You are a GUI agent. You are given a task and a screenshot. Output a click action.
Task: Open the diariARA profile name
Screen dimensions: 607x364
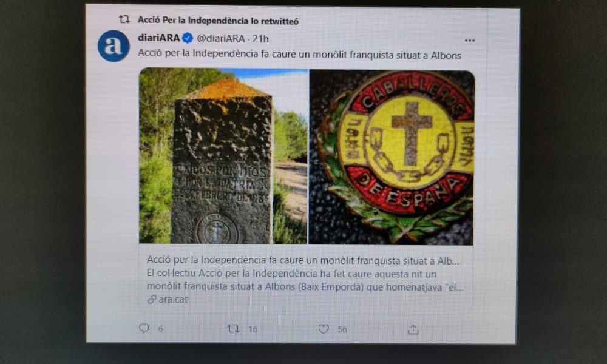point(158,38)
